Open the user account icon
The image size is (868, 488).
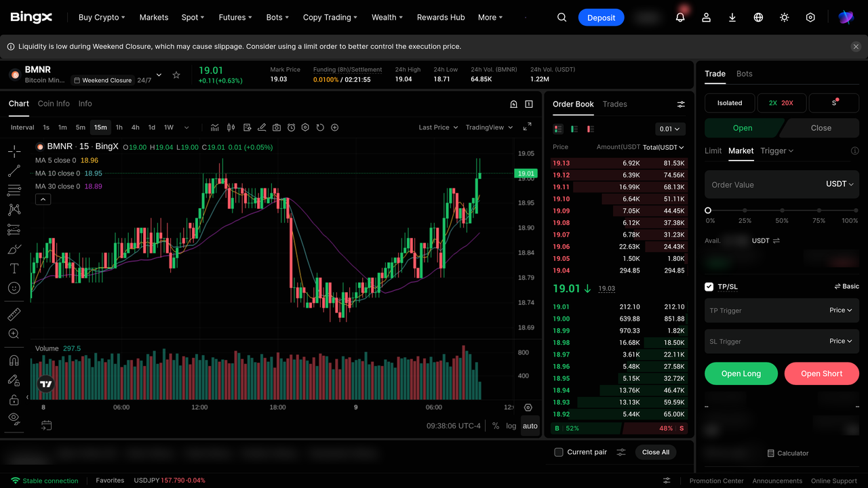(x=706, y=18)
